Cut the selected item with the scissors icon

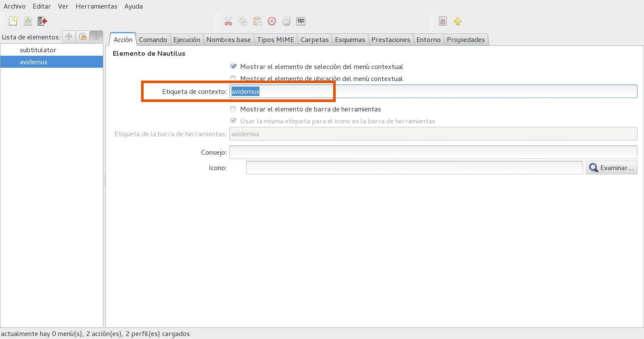[228, 21]
